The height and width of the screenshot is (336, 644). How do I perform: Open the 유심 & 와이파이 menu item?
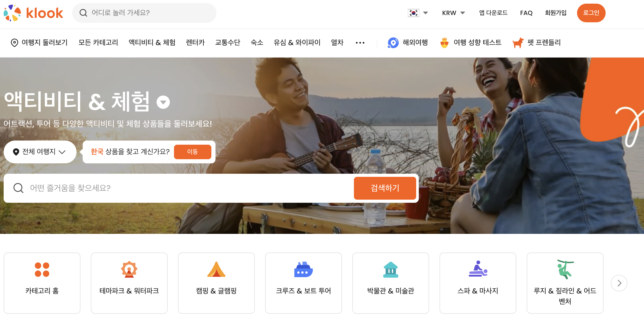click(x=297, y=43)
